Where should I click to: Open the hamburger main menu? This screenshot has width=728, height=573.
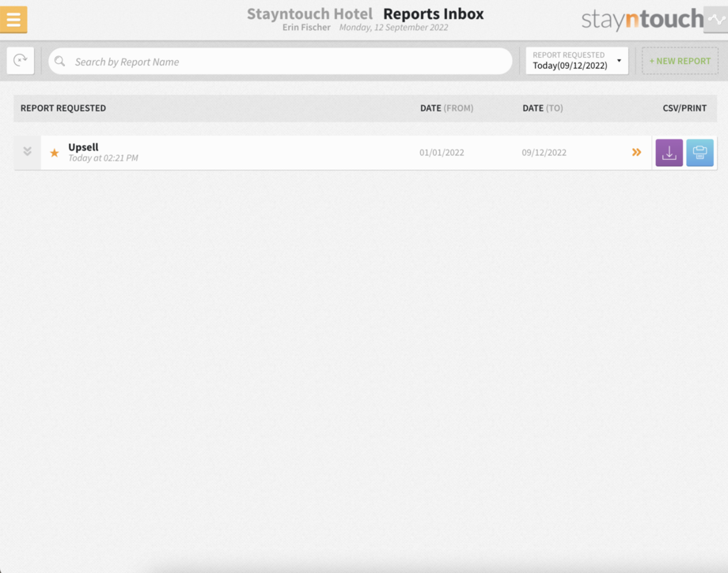tap(13, 20)
